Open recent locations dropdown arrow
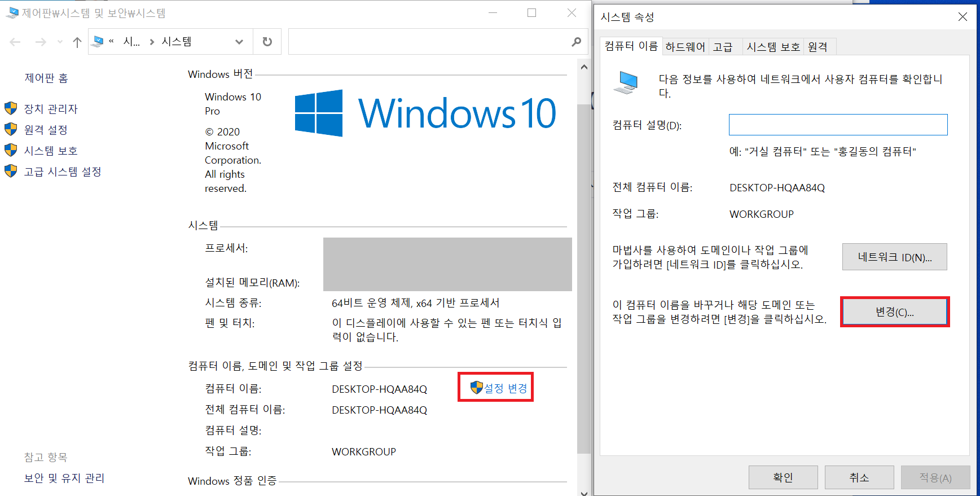This screenshot has height=496, width=980. pyautogui.click(x=60, y=42)
